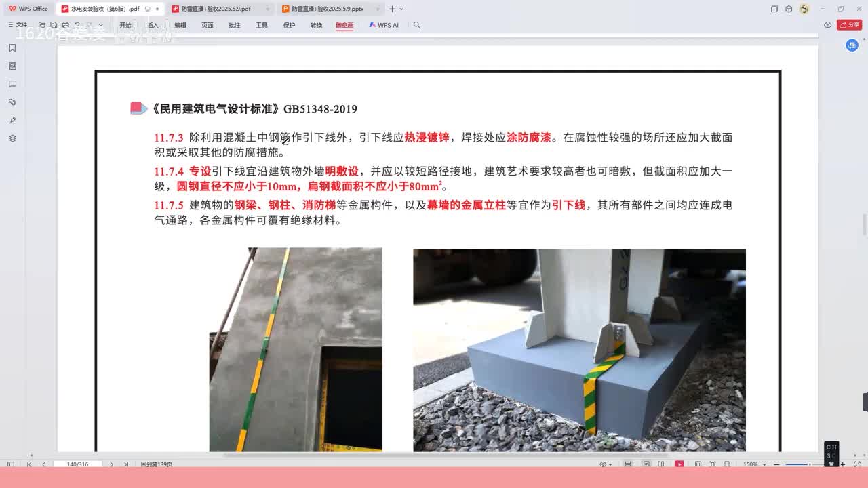The width and height of the screenshot is (868, 488).
Task: Expand the quick access toolbar dropdown arrow
Action: coord(101,25)
